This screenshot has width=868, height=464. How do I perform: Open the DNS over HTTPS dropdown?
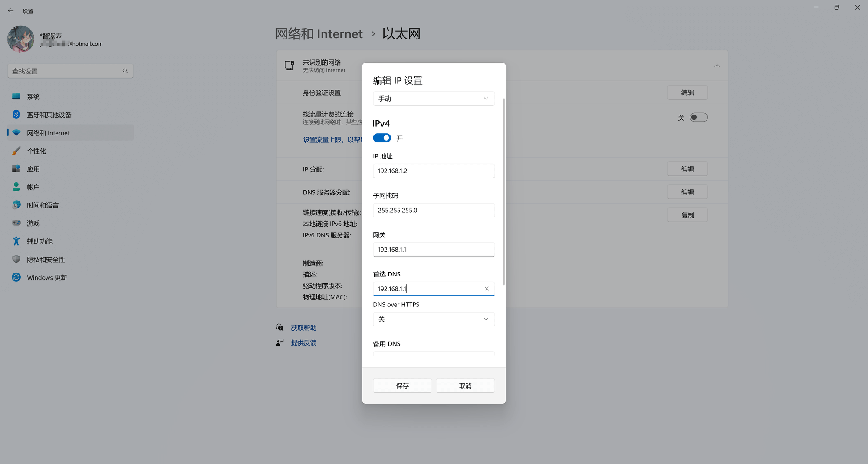click(x=434, y=319)
